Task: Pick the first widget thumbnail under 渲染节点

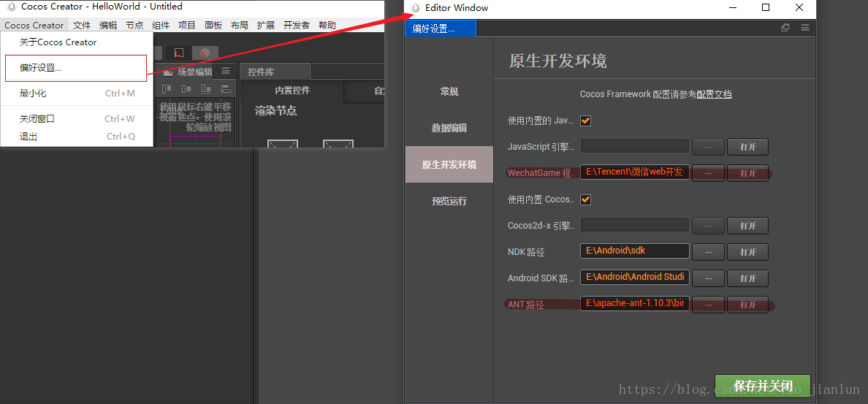Action: click(282, 142)
